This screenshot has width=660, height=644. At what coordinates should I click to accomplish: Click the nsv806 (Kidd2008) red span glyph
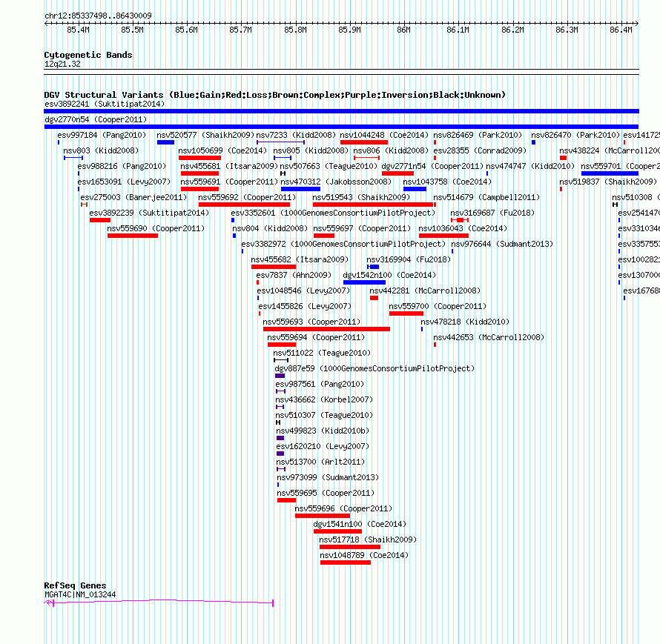point(366,158)
